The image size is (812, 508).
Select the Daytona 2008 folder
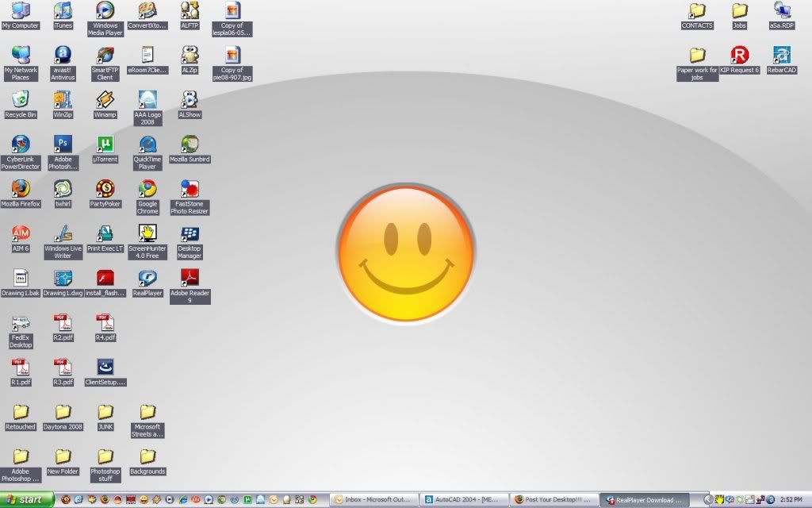click(x=63, y=417)
